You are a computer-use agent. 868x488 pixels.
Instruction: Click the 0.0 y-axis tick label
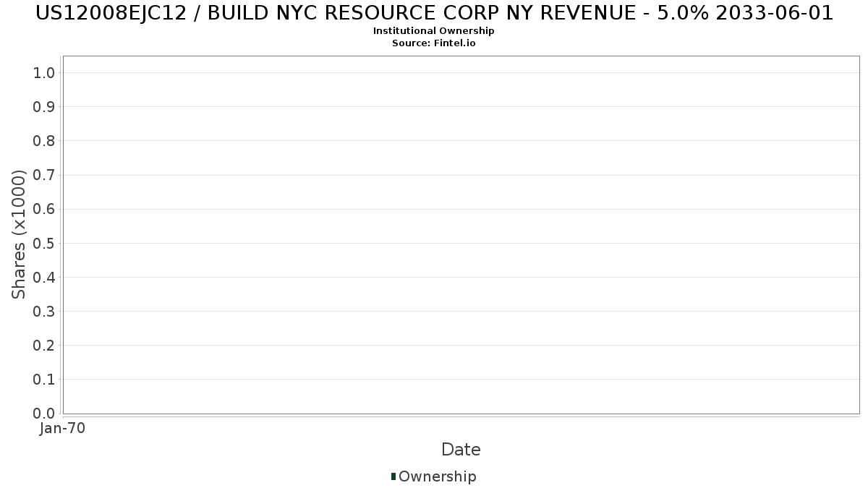(x=44, y=414)
